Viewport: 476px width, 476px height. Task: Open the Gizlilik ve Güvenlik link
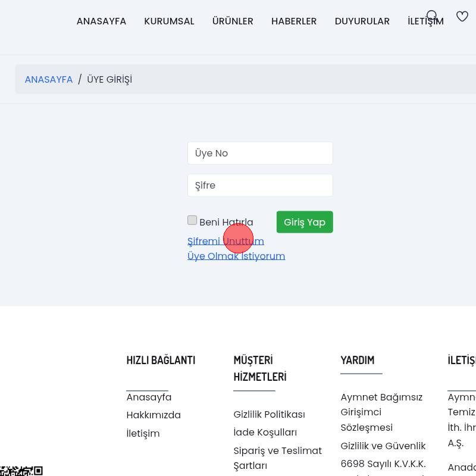[383, 446]
